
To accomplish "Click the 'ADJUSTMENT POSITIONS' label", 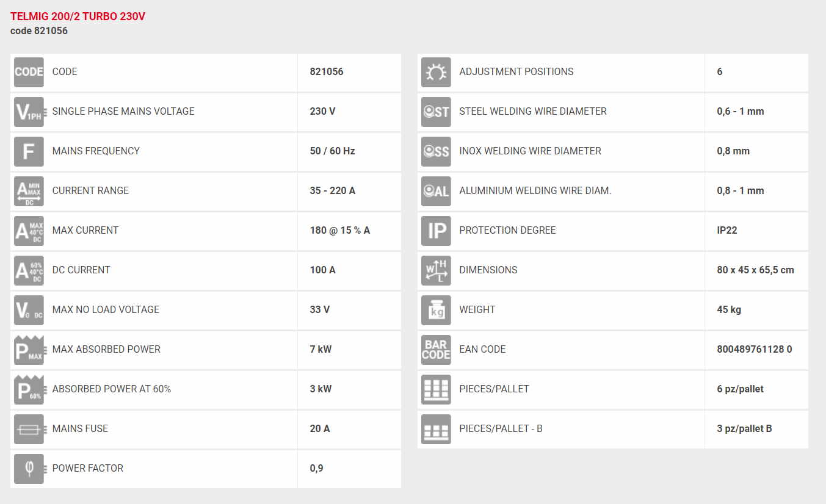I will [516, 71].
